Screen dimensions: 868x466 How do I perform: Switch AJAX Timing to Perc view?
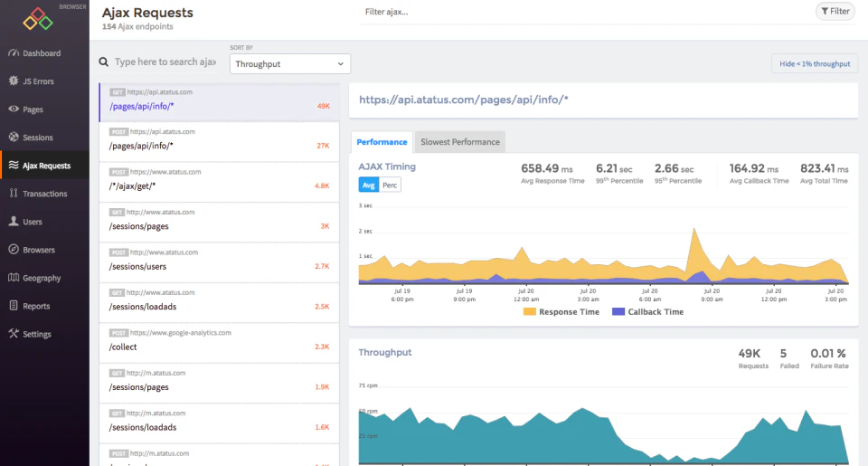pos(389,185)
